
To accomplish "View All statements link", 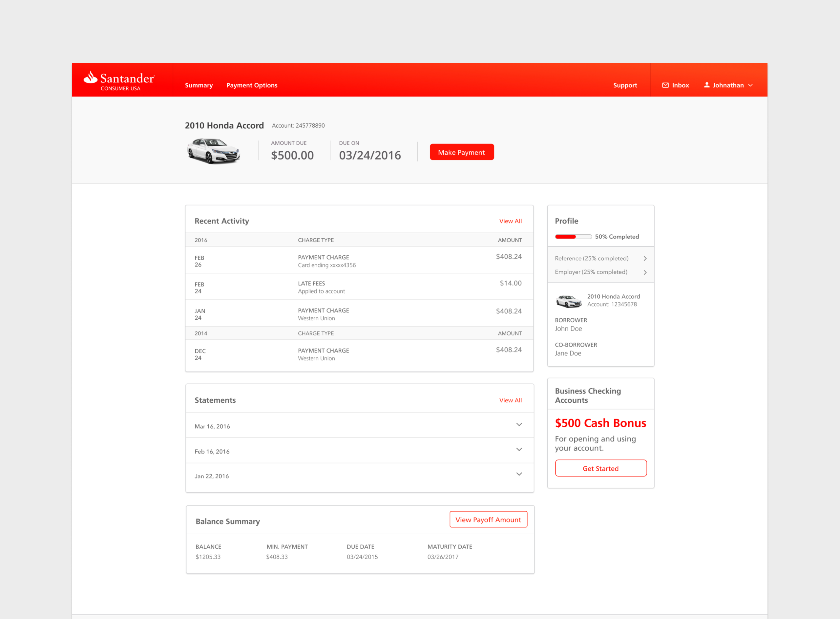I will [510, 400].
